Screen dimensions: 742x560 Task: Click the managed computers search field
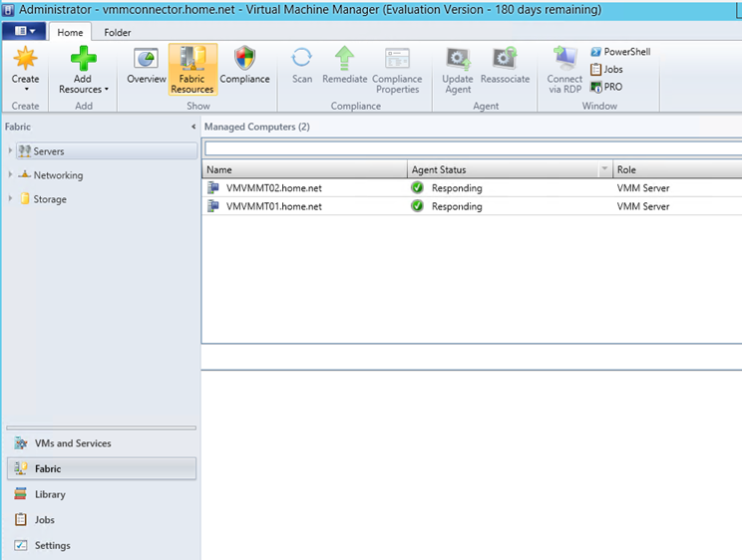pos(473,148)
